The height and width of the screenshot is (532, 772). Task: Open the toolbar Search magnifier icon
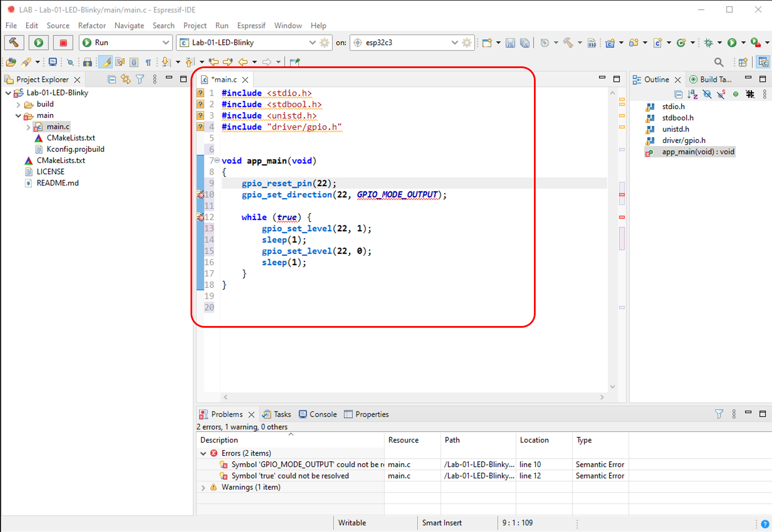(719, 62)
